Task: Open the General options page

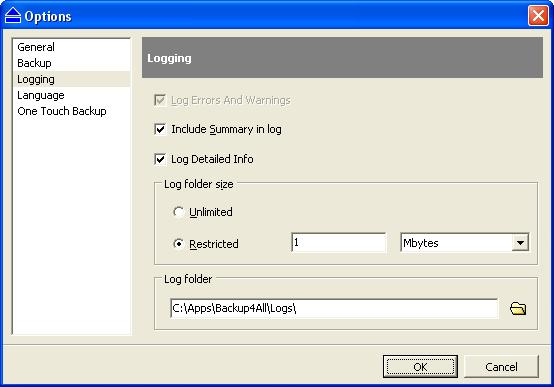Action: (x=71, y=47)
